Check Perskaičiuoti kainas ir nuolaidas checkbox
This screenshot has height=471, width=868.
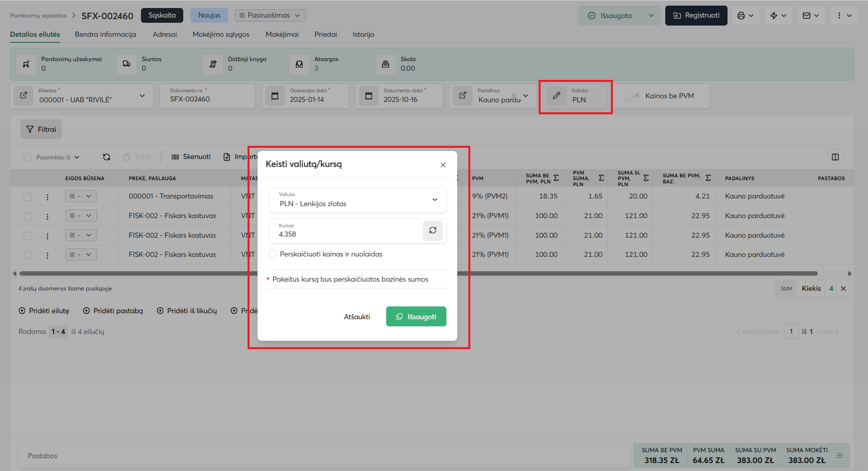(x=273, y=254)
